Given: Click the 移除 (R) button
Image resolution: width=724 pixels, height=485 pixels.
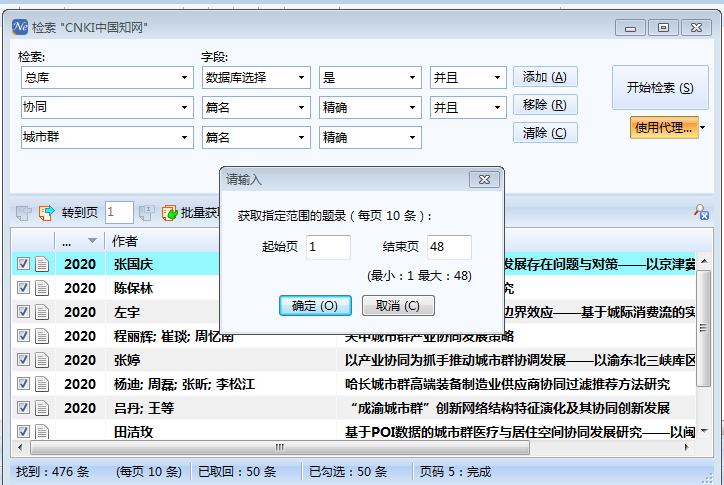Looking at the screenshot, I should point(545,105).
